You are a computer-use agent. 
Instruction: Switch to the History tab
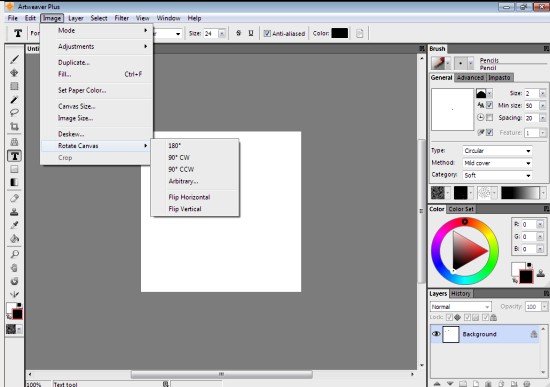point(461,294)
